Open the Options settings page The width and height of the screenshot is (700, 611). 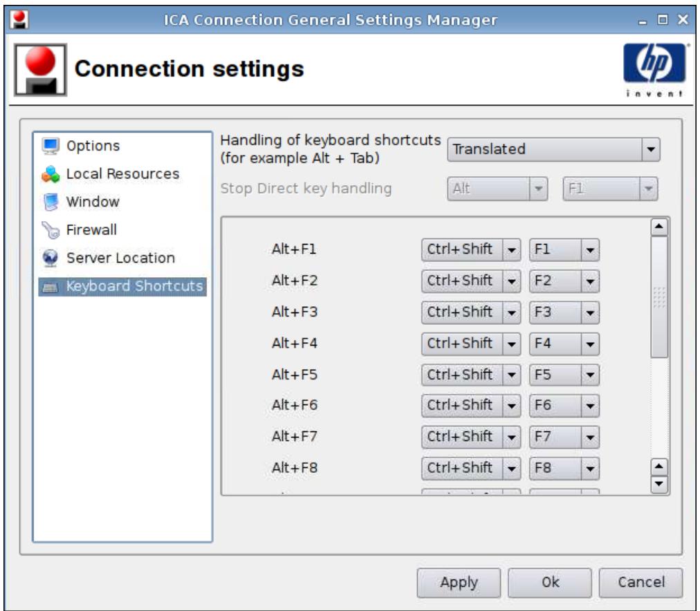(93, 146)
